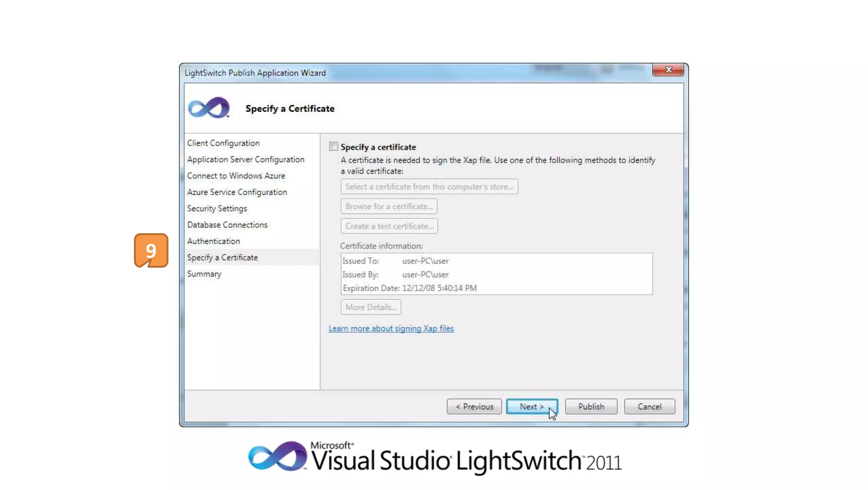868x490 pixels.
Task: Select Connect to Windows Azure step
Action: pos(236,176)
